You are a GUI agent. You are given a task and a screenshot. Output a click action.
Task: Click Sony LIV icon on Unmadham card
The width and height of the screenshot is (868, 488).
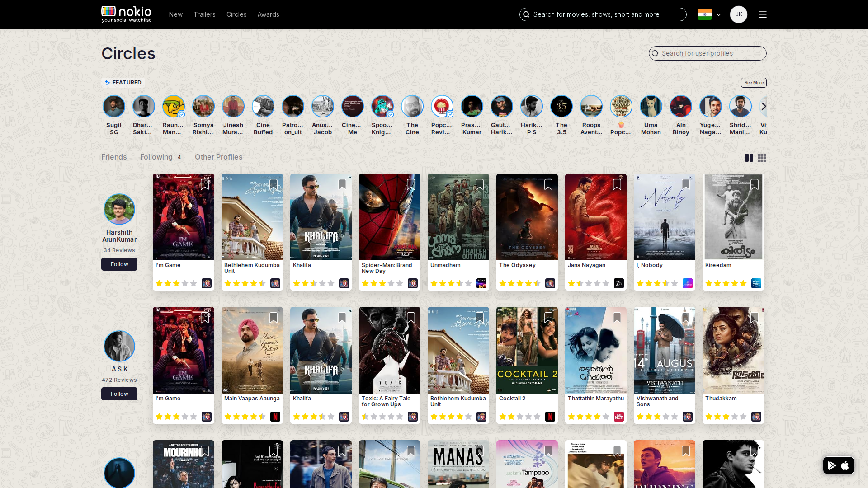[481, 283]
